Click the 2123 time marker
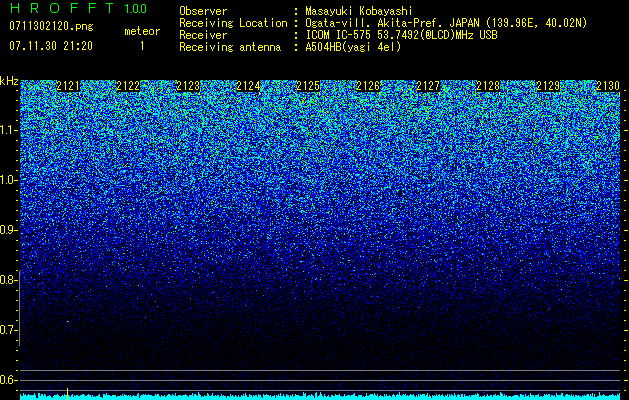Viewport: 629px width, 400px height. pyautogui.click(x=188, y=86)
